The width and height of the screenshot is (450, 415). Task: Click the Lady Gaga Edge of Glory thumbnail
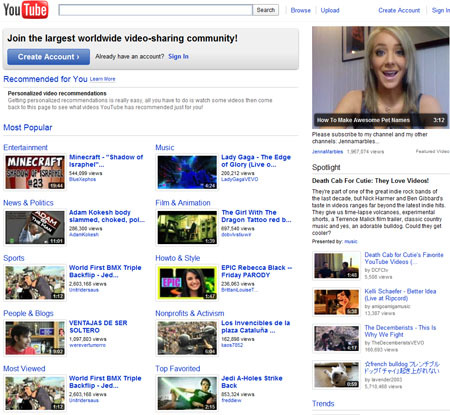187,172
